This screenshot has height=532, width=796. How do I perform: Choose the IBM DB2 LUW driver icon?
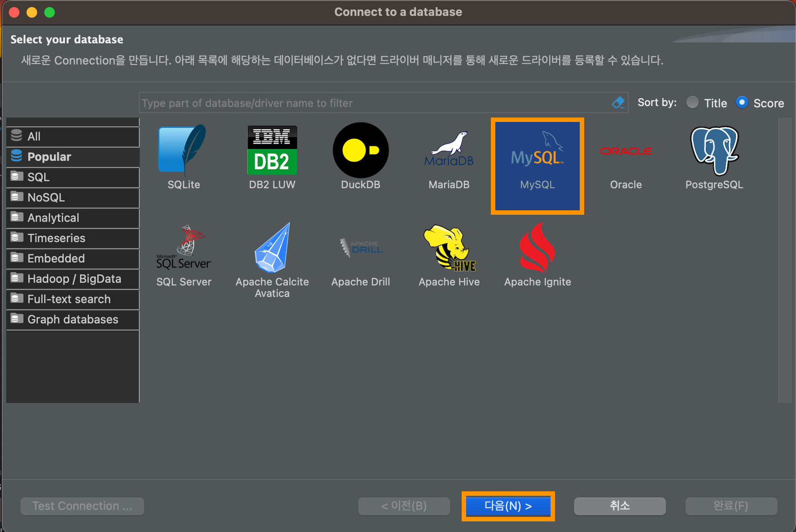pyautogui.click(x=272, y=150)
